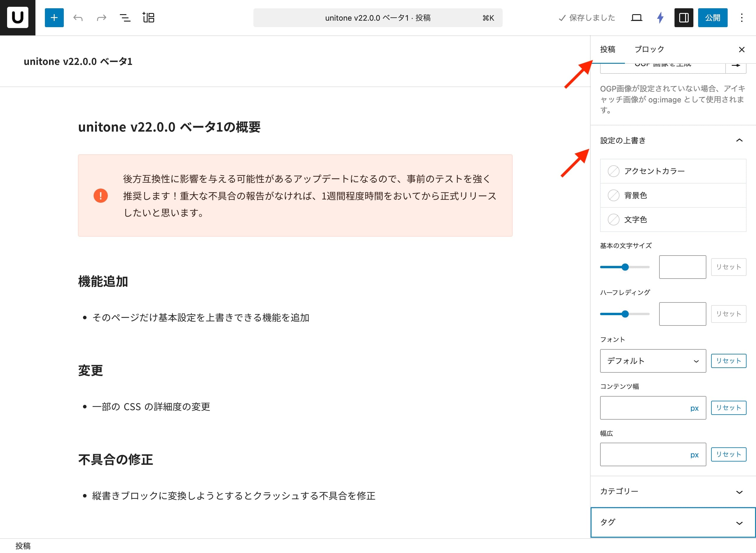The height and width of the screenshot is (553, 756).
Task: Click the warning notice paragraph text
Action: [310, 195]
